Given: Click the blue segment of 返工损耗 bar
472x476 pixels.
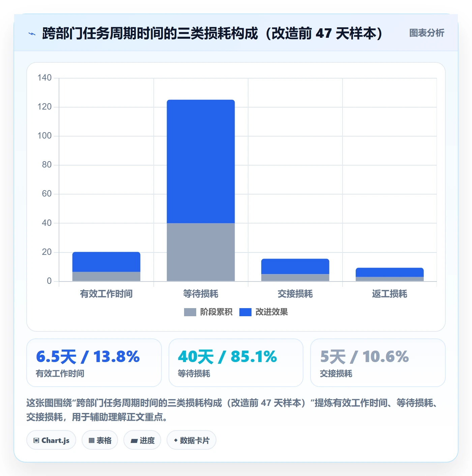Looking at the screenshot, I should pos(389,272).
